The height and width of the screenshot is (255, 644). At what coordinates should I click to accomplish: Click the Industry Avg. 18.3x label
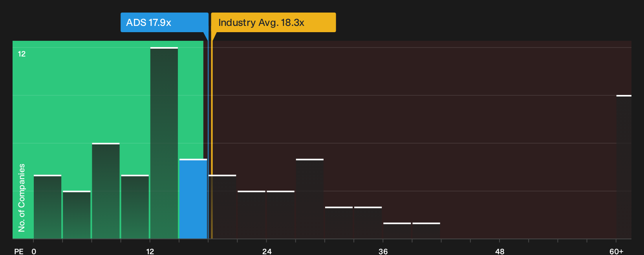[273, 22]
